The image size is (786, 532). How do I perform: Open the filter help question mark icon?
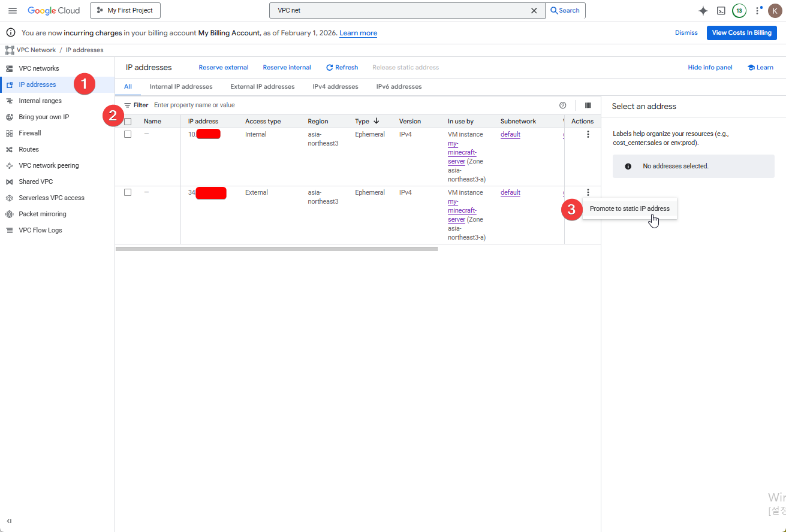[x=562, y=105]
